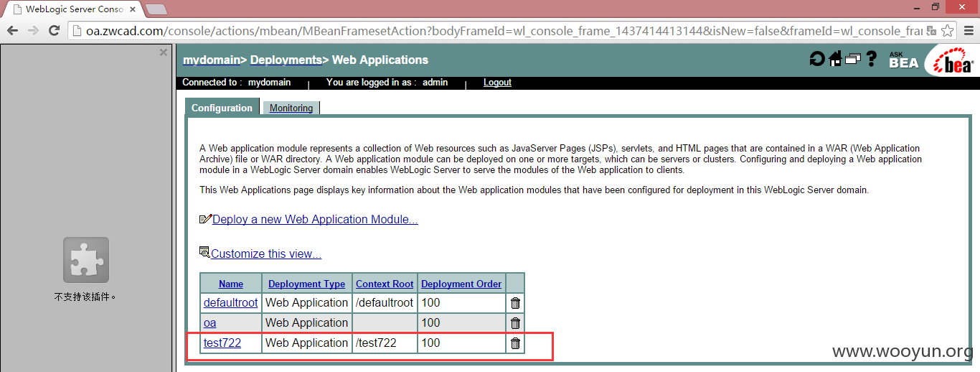Click the console refresh icon in header
This screenshot has width=980, height=372.
pos(816,60)
